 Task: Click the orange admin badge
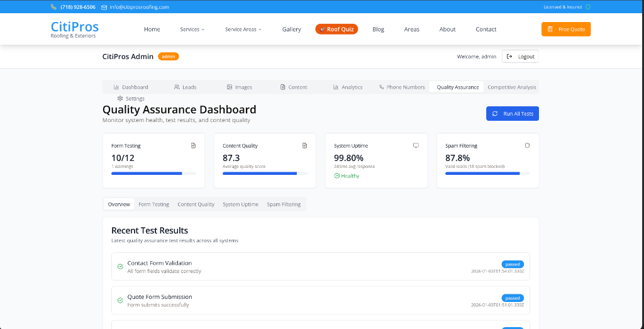point(169,57)
